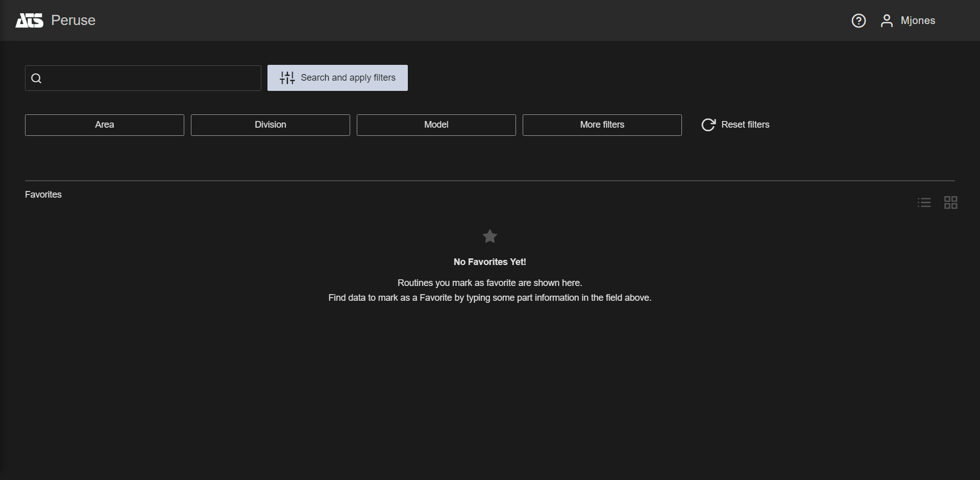Click the Peruse app title

73,20
